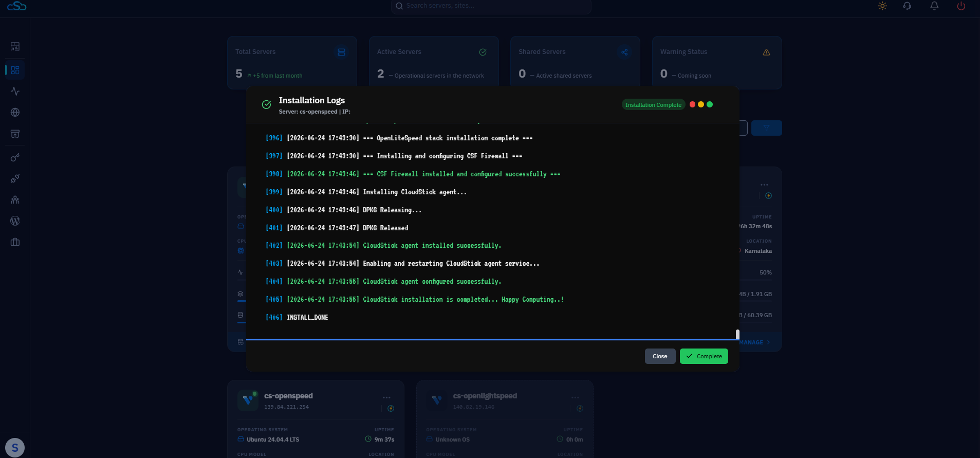Click the CloudStick logo in the header
Viewport: 980px width, 458px height.
click(16, 6)
